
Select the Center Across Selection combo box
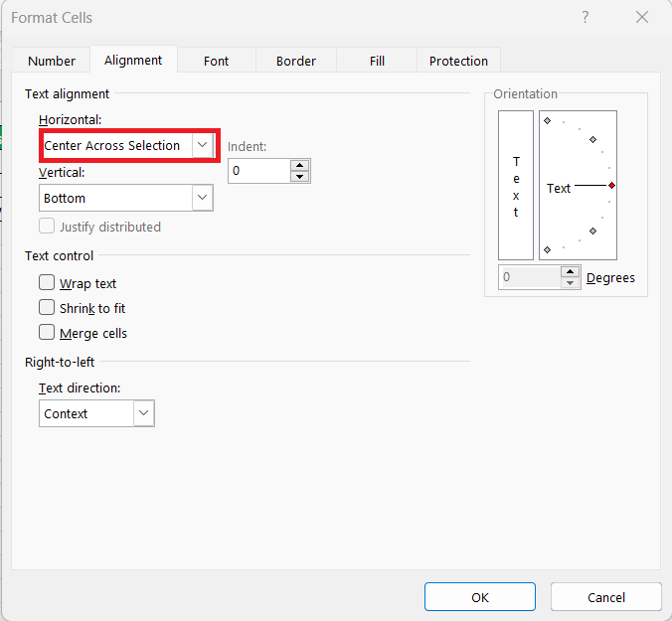(128, 146)
